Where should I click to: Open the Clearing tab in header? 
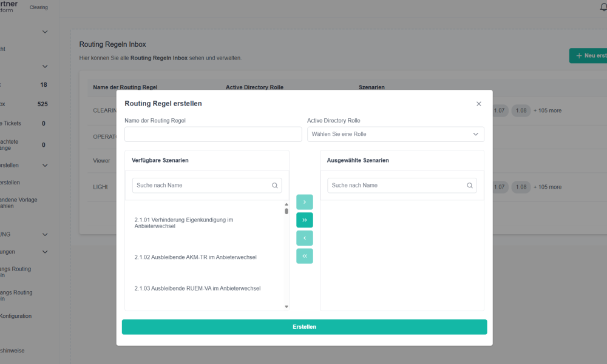[x=39, y=7]
